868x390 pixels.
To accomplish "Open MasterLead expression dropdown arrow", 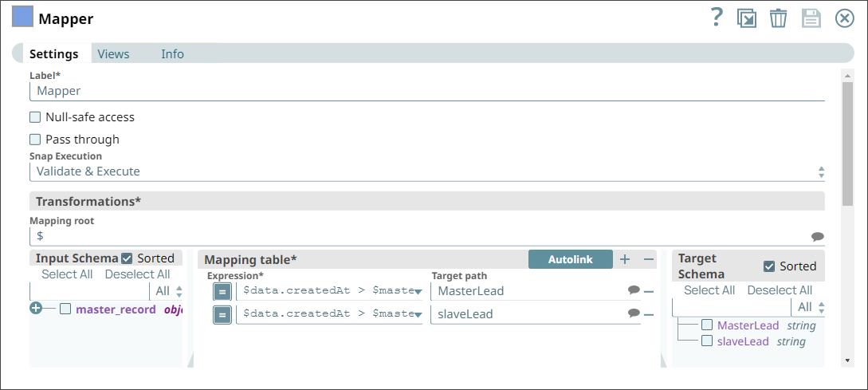I will tap(418, 291).
